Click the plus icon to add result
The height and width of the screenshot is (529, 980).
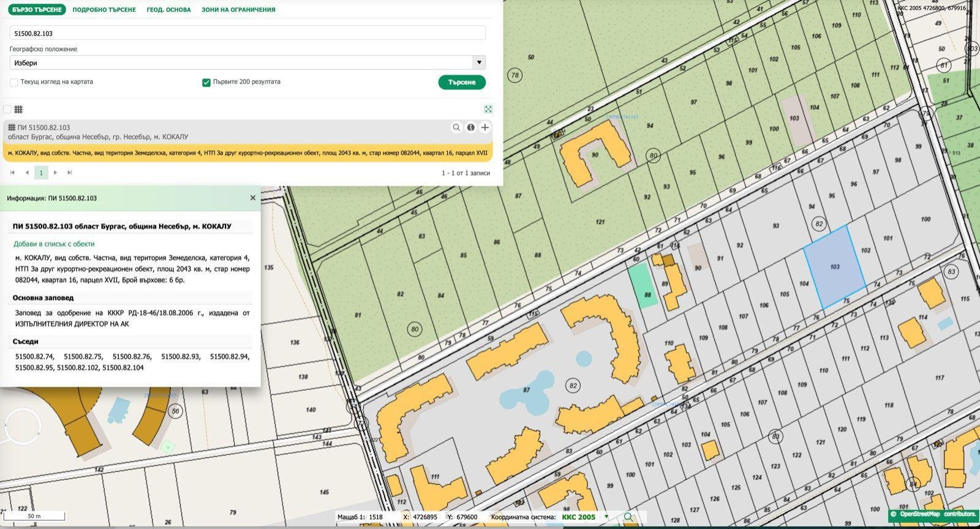[x=484, y=127]
